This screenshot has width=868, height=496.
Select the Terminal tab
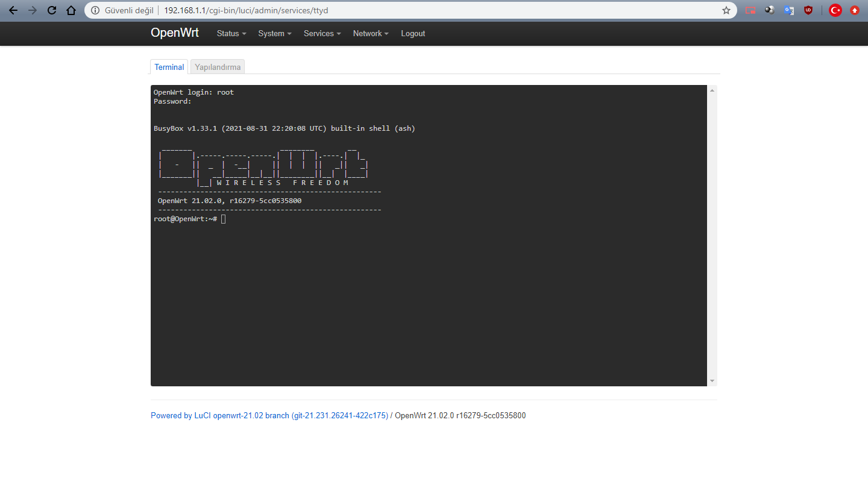point(169,67)
